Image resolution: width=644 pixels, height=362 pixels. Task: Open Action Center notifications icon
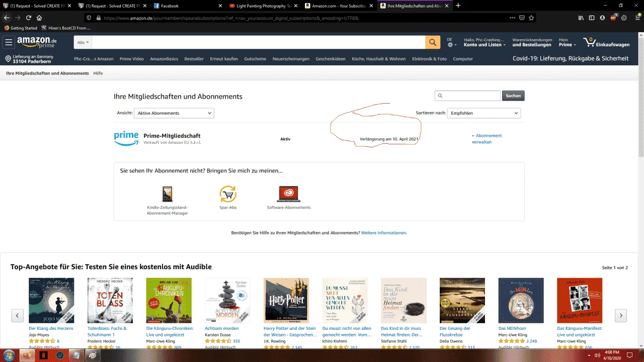[629, 355]
